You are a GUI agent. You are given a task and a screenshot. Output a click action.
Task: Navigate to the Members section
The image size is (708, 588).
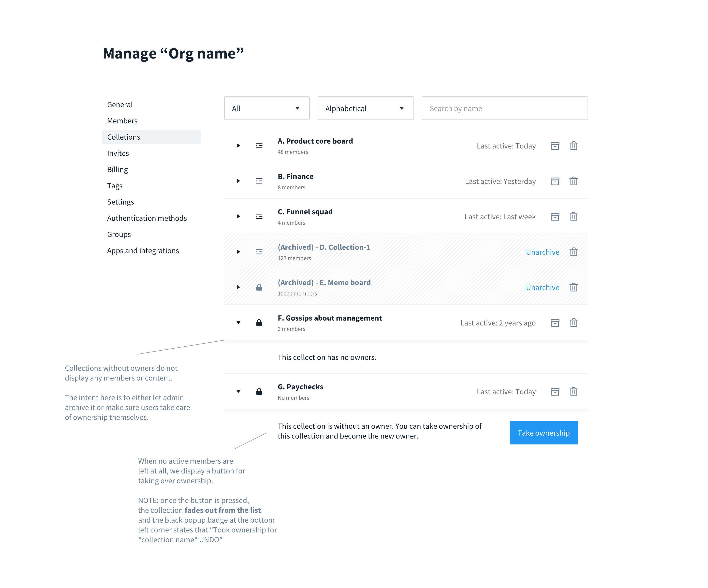pyautogui.click(x=122, y=120)
